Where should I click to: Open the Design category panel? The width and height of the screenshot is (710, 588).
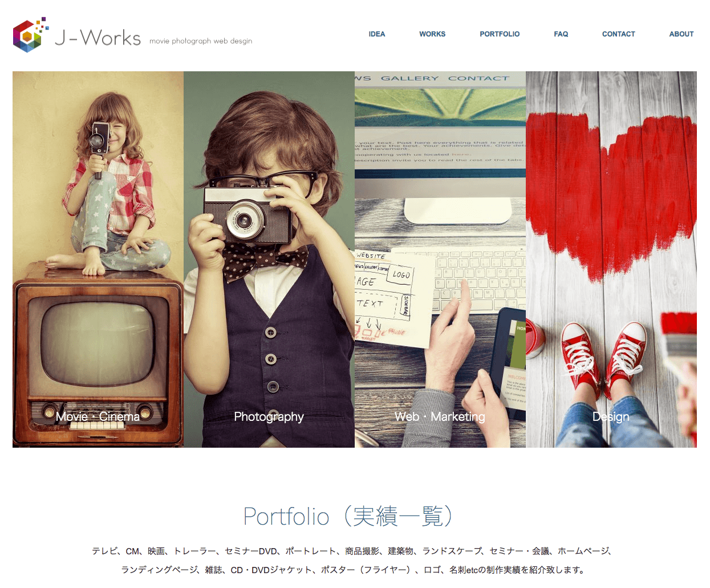[611, 228]
